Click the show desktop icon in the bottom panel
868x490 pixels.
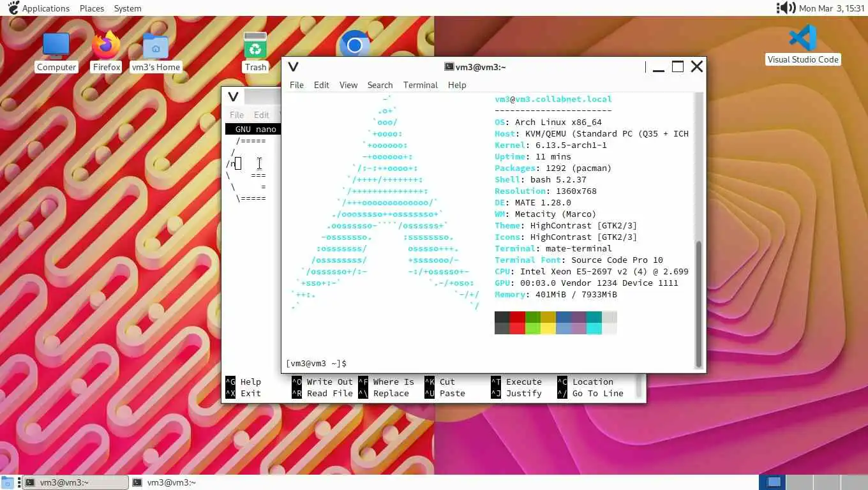(x=7, y=482)
